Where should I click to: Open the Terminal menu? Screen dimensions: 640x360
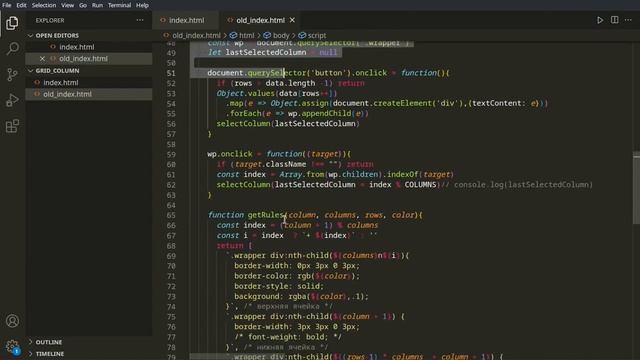119,5
